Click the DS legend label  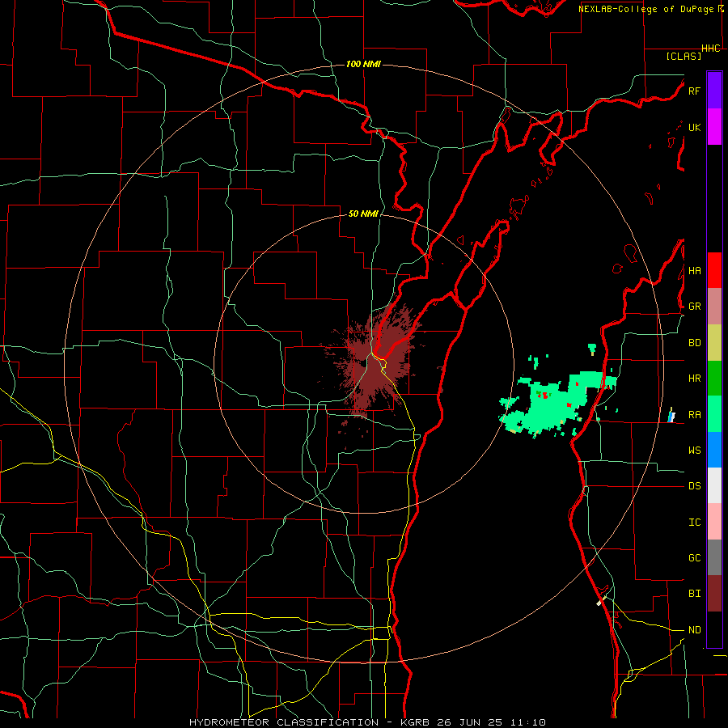694,486
